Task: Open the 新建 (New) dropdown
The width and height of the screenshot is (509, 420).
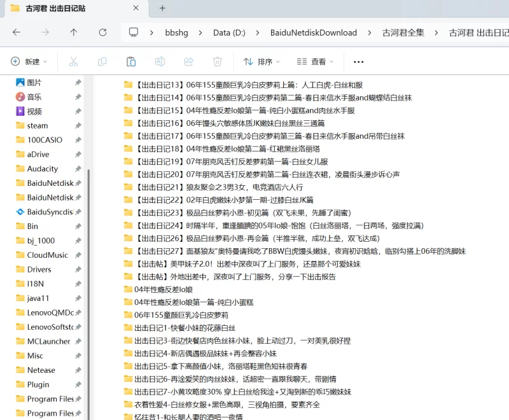Action: pos(29,62)
